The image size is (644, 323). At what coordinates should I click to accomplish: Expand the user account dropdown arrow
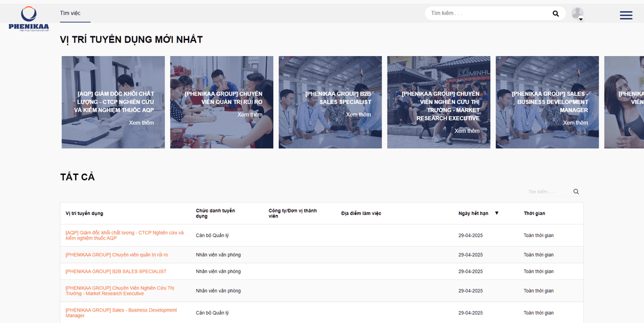(581, 20)
